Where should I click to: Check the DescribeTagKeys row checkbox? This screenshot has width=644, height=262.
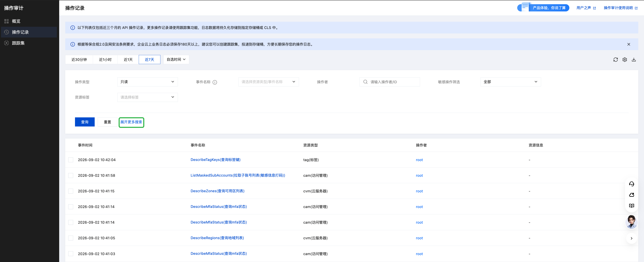coord(71,160)
